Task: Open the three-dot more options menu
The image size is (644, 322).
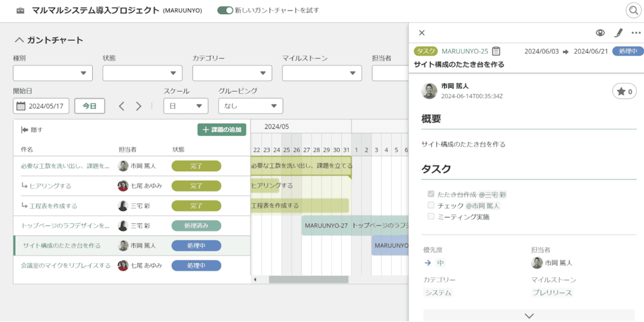Action: (636, 33)
